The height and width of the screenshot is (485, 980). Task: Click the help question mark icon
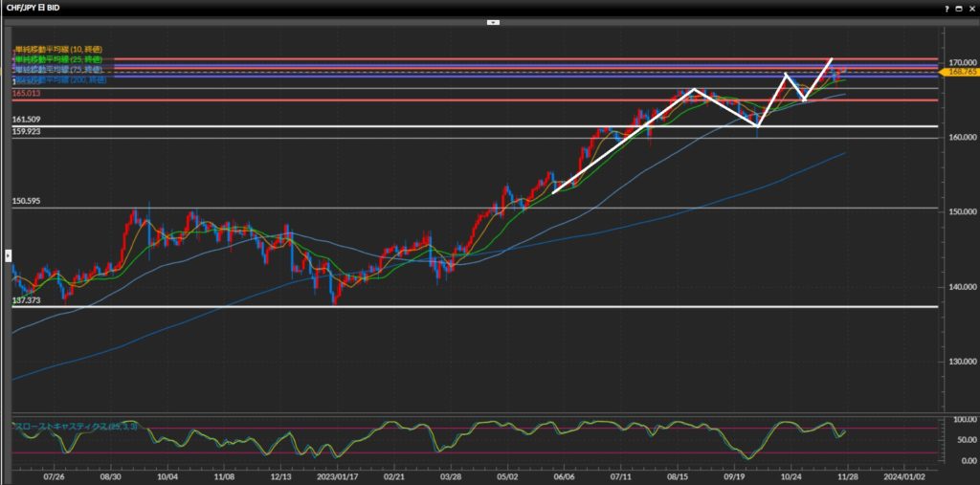(945, 8)
